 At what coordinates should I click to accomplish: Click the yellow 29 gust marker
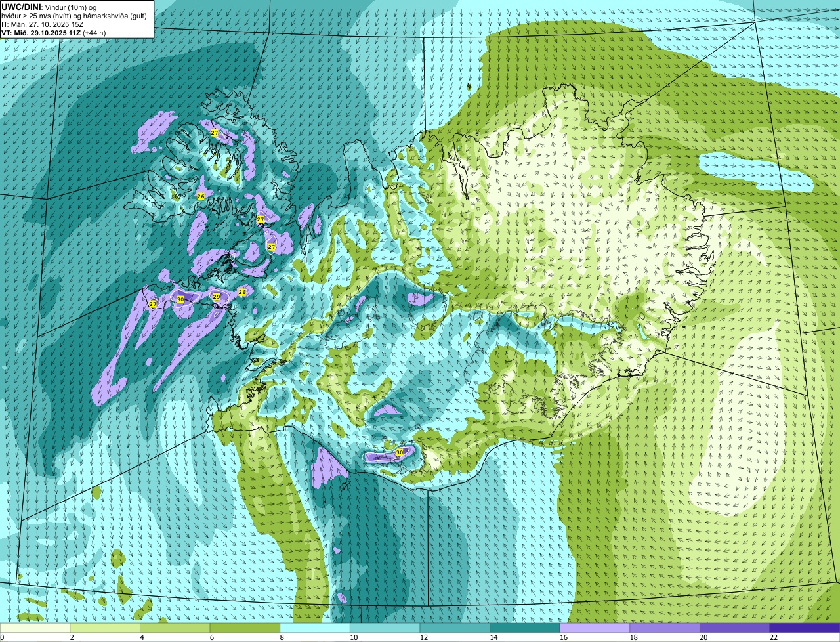(217, 297)
